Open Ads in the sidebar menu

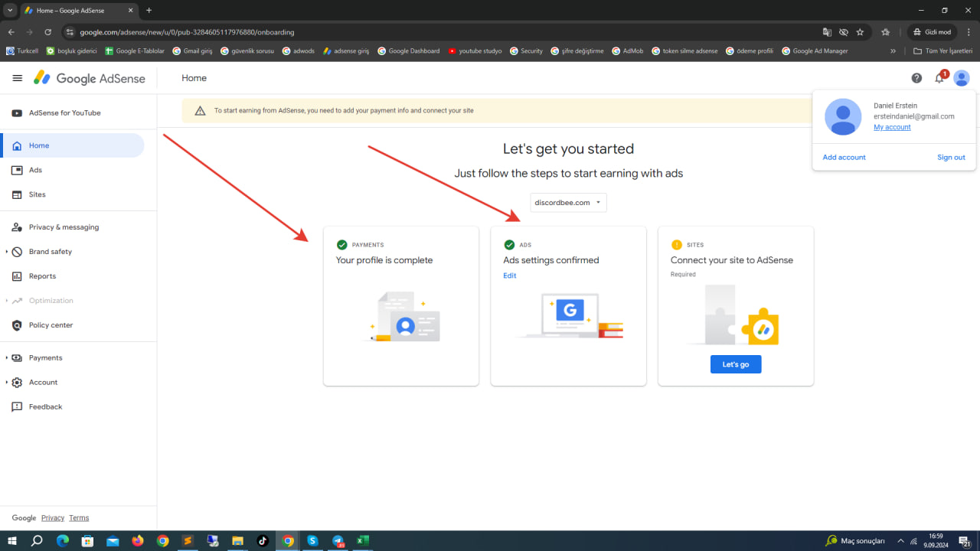click(72, 170)
